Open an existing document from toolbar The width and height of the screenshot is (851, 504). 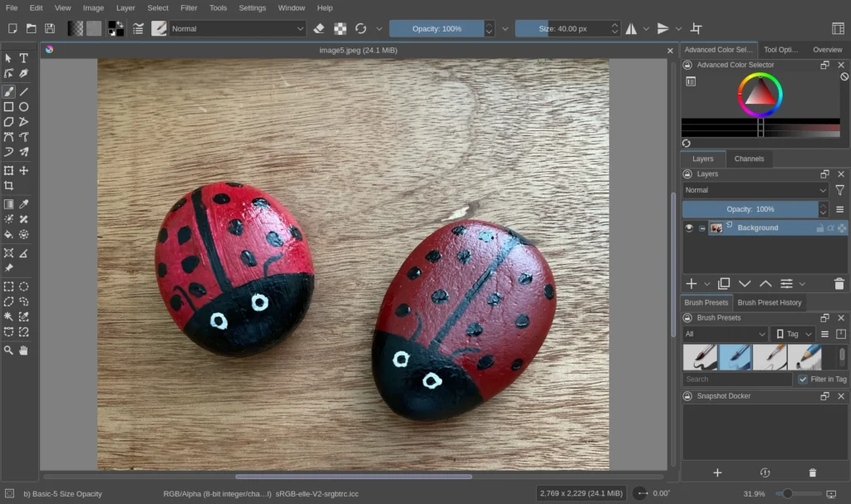click(32, 29)
